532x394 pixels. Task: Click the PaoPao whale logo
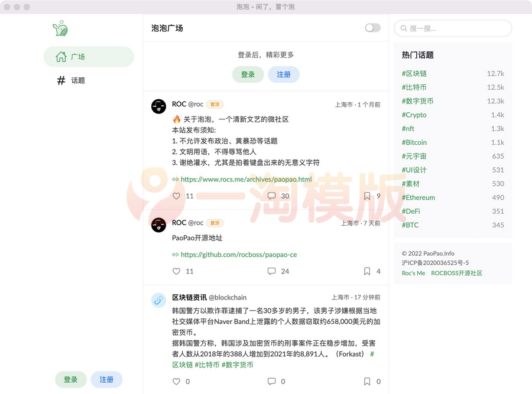click(60, 28)
